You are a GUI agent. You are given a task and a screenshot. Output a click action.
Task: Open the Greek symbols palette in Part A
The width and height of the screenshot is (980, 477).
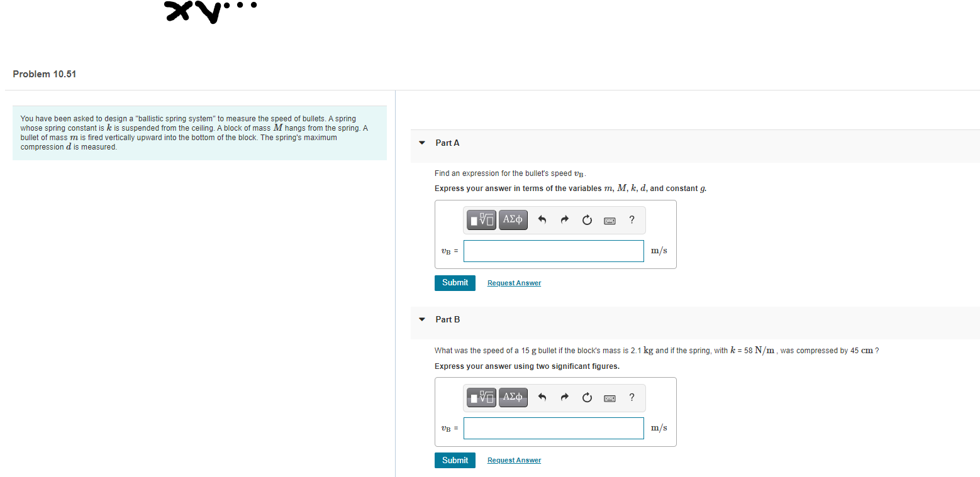tap(513, 220)
